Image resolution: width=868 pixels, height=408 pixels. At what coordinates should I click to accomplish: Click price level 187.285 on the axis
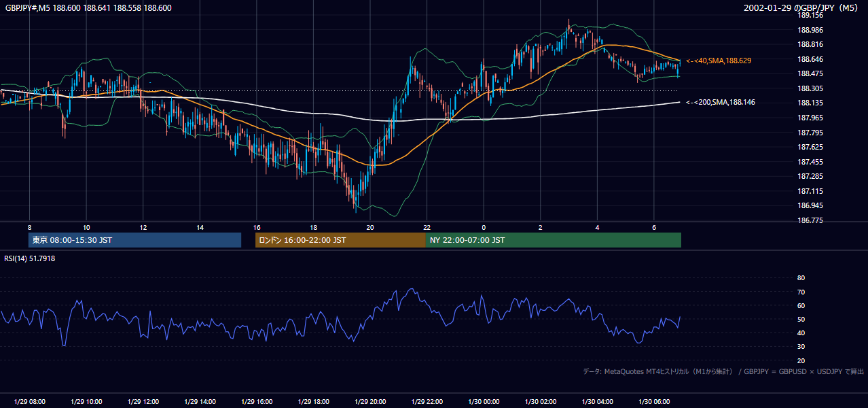pos(810,176)
